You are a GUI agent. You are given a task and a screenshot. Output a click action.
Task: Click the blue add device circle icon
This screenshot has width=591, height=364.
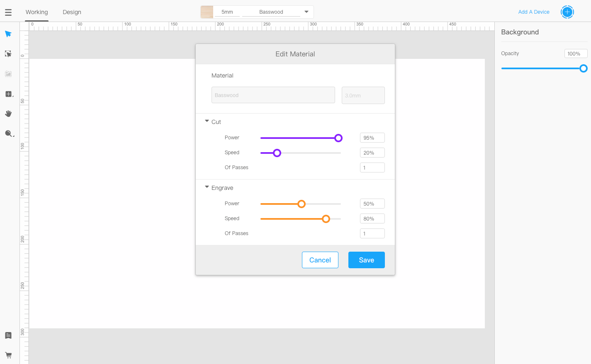(x=567, y=12)
